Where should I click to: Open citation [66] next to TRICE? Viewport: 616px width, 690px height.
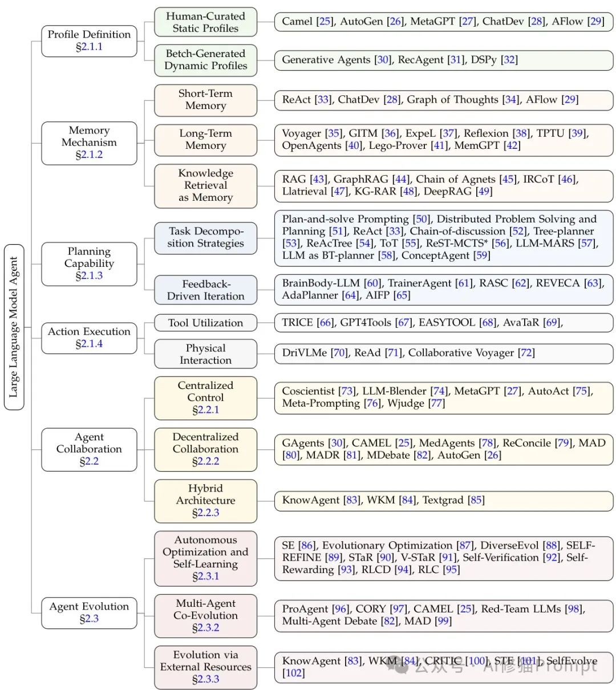click(325, 323)
